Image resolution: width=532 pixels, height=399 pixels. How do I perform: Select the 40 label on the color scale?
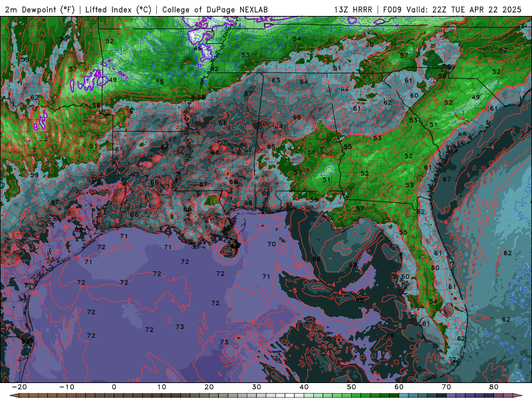pos(304,387)
